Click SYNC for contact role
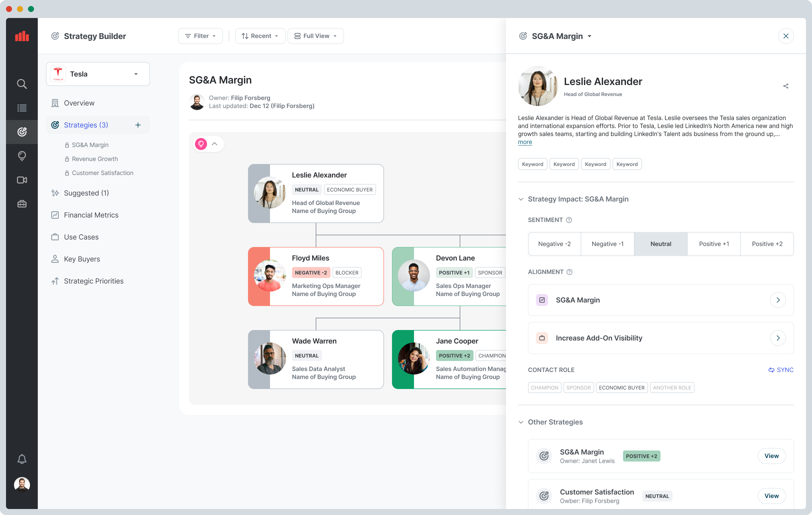 pos(780,370)
